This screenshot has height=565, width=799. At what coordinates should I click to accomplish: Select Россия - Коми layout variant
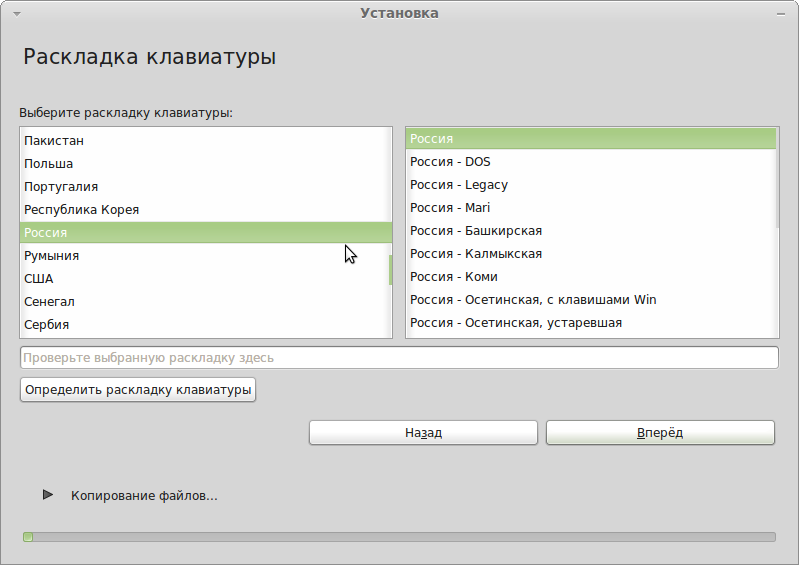[x=591, y=277]
